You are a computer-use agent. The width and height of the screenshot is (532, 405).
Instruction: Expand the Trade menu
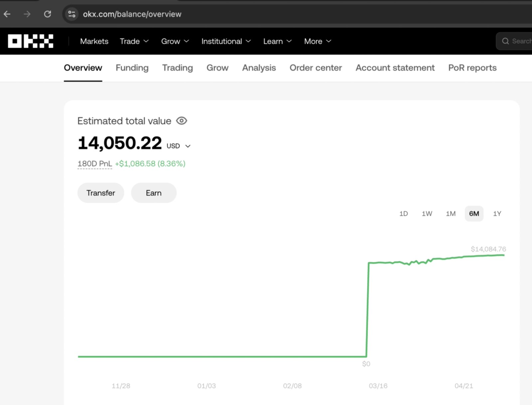[x=134, y=41]
